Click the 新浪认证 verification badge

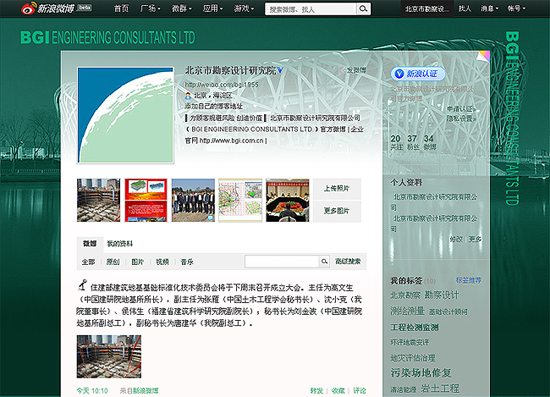pyautogui.click(x=418, y=74)
